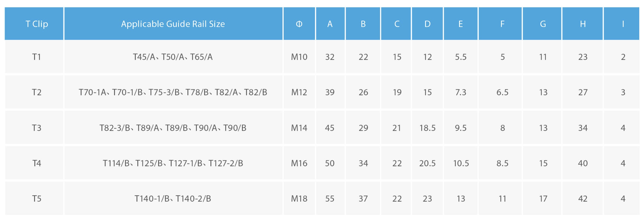
Task: Select the Applicable Guide Rail Size header
Action: click(x=173, y=24)
